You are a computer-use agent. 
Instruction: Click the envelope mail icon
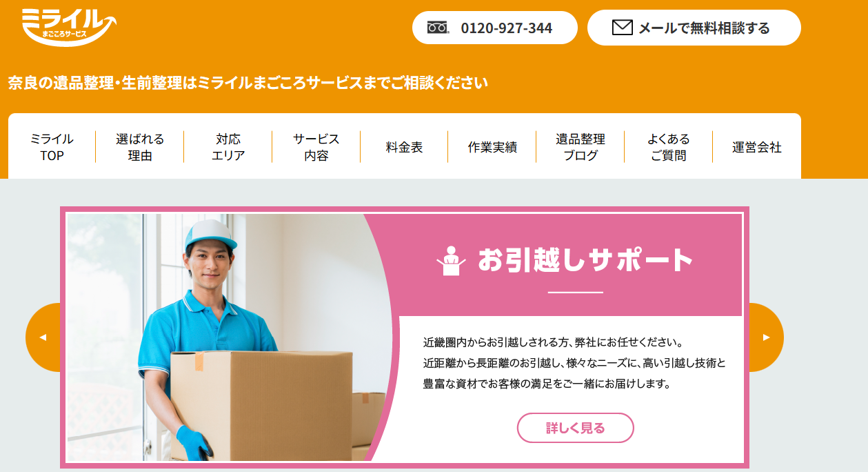coord(622,28)
